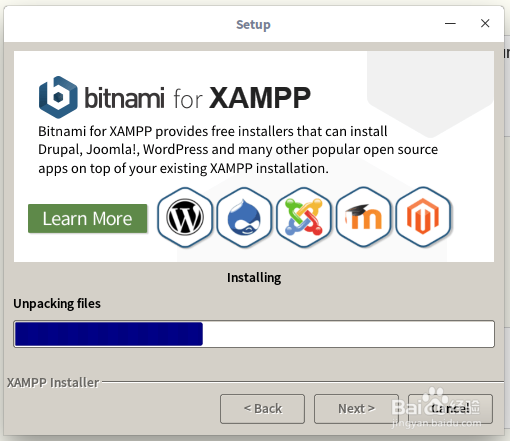510x441 pixels.
Task: Click the Back button
Action: pyautogui.click(x=262, y=409)
